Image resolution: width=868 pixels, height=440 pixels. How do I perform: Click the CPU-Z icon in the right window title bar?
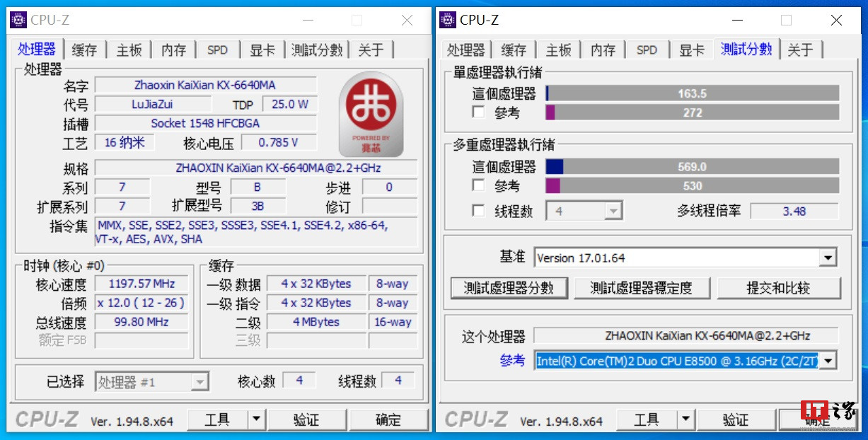(448, 20)
